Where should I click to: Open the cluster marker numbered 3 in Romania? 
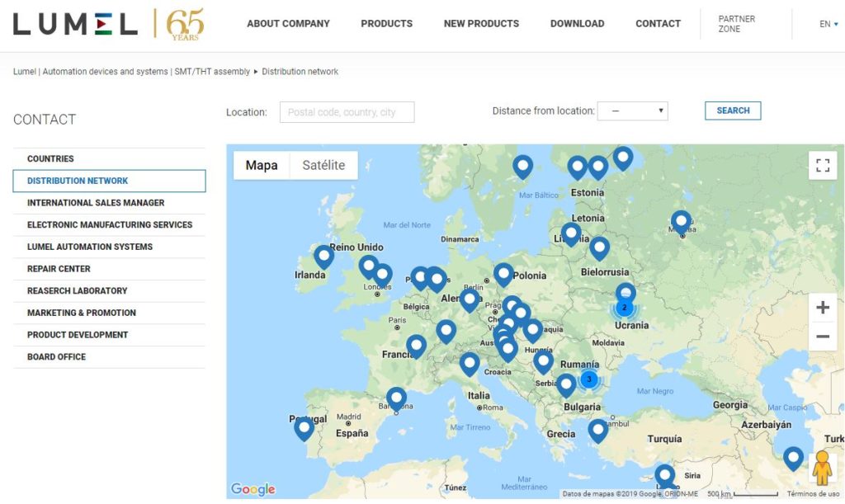coord(588,379)
